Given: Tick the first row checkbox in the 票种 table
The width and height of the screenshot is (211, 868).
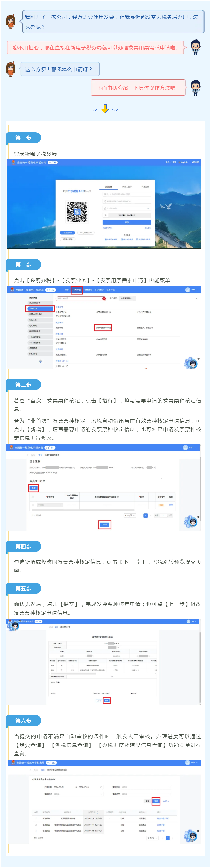Looking at the screenshot, I should tap(33, 505).
